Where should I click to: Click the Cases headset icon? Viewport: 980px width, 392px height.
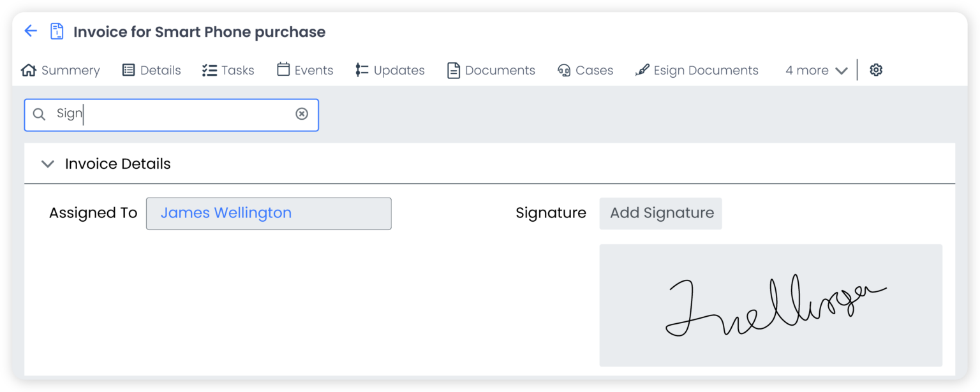(564, 70)
